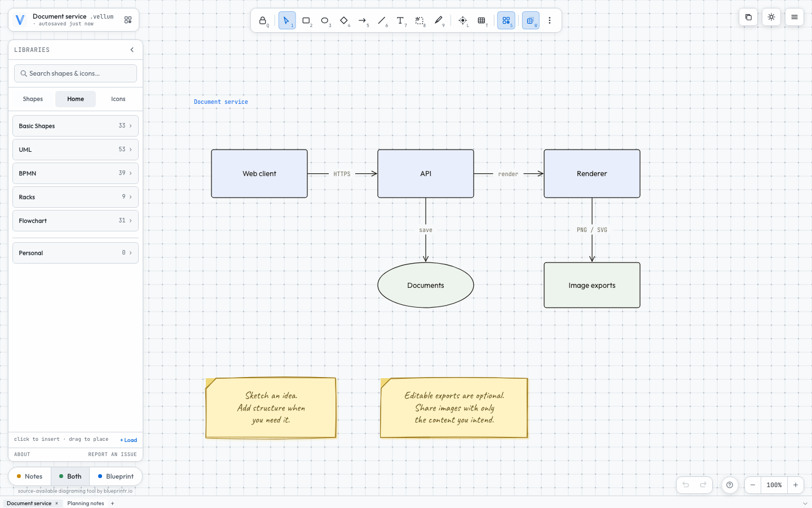
Task: Switch to the Icons tab
Action: click(x=118, y=99)
